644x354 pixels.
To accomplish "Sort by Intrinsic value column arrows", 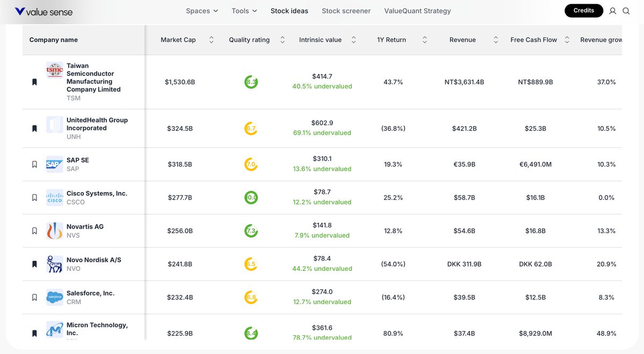I will [354, 40].
